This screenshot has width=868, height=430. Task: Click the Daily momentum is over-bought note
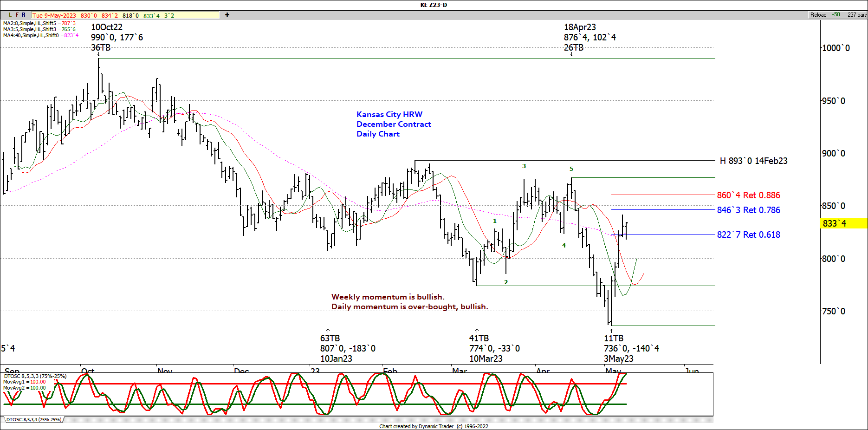point(409,306)
